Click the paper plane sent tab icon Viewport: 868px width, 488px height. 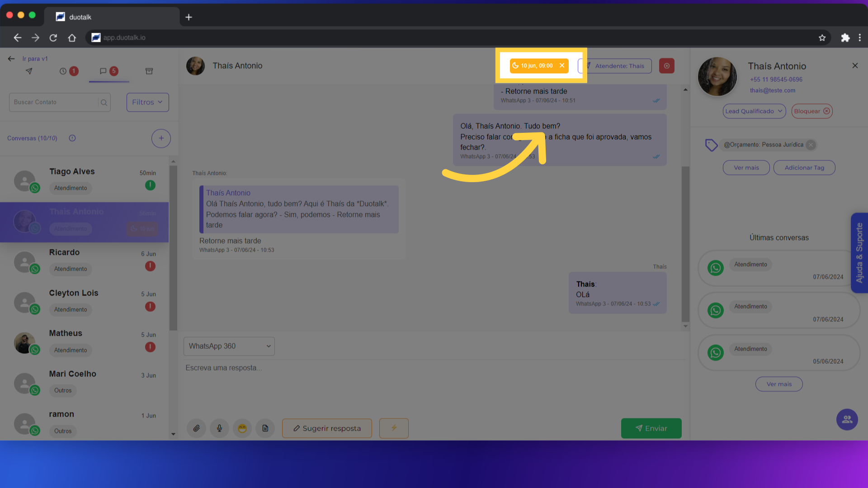click(x=29, y=71)
